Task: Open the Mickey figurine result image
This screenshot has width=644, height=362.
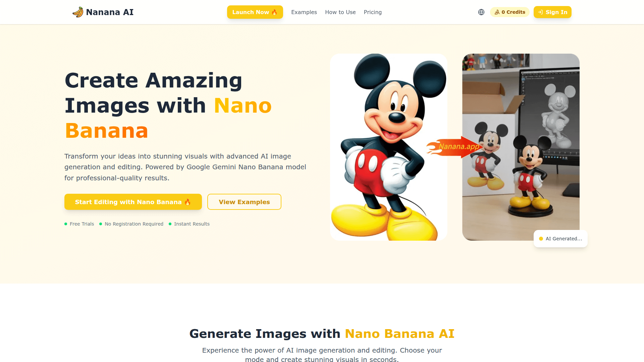Action: click(x=521, y=147)
